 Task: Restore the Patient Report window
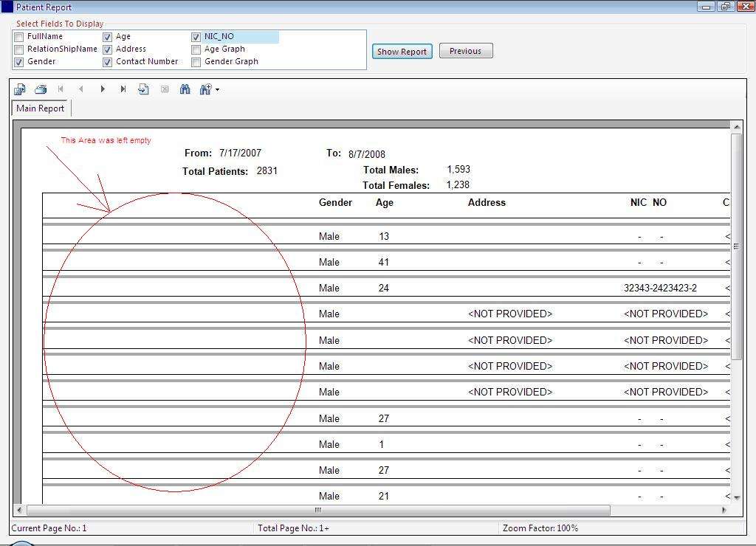(725, 7)
